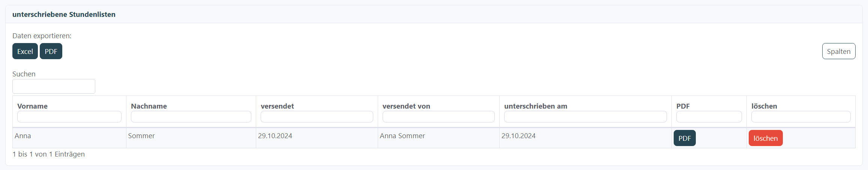
Task: Focus the unterschrieben am filter field
Action: click(x=585, y=116)
